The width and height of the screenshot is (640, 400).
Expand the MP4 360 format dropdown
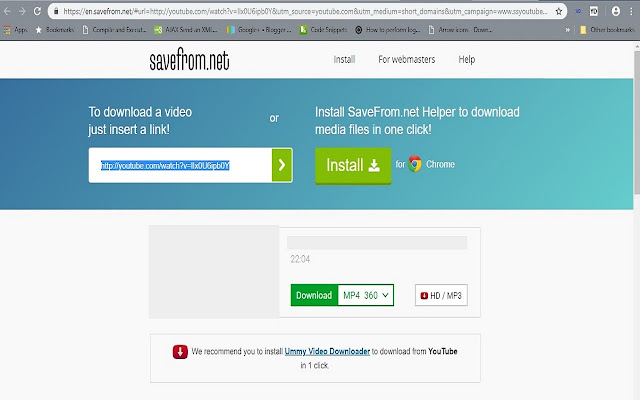click(366, 295)
